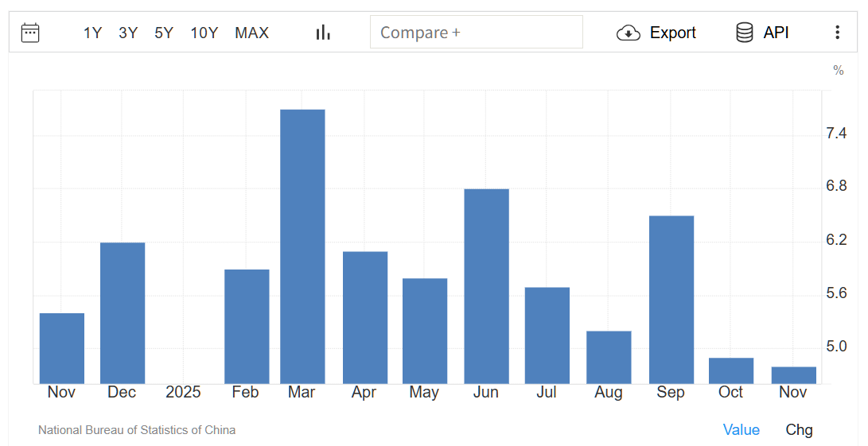Open the three-dot more options menu
The width and height of the screenshot is (868, 446).
pos(837,33)
